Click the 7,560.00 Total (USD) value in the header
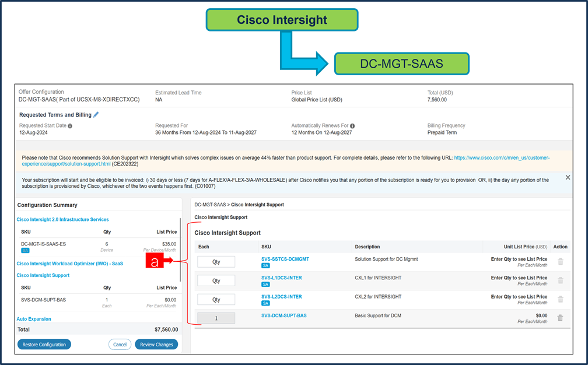Screen dimensions: 588x365 pos(437,100)
